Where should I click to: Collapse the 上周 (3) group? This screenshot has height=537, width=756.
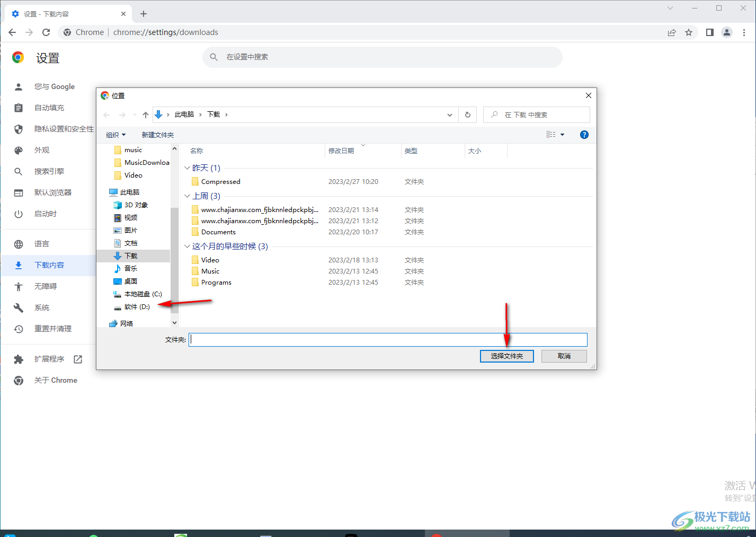(x=187, y=196)
